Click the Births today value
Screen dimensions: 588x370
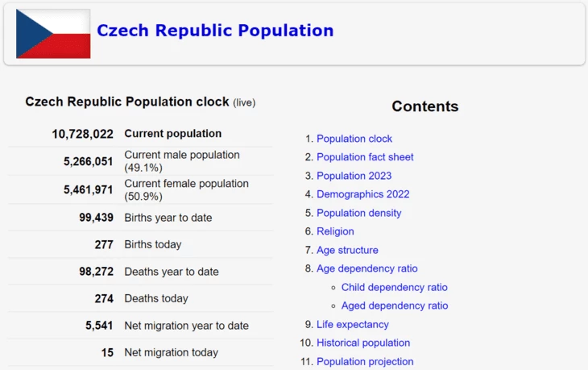click(x=104, y=244)
